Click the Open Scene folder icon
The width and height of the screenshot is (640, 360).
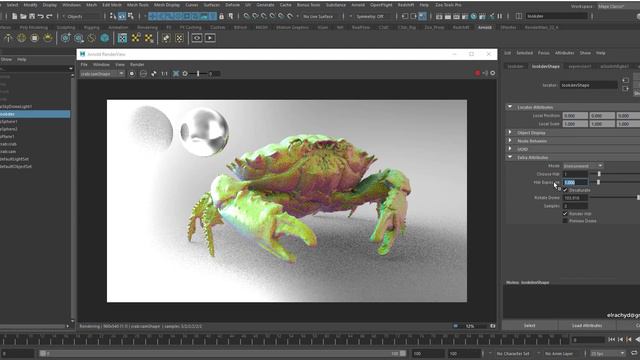(23, 16)
